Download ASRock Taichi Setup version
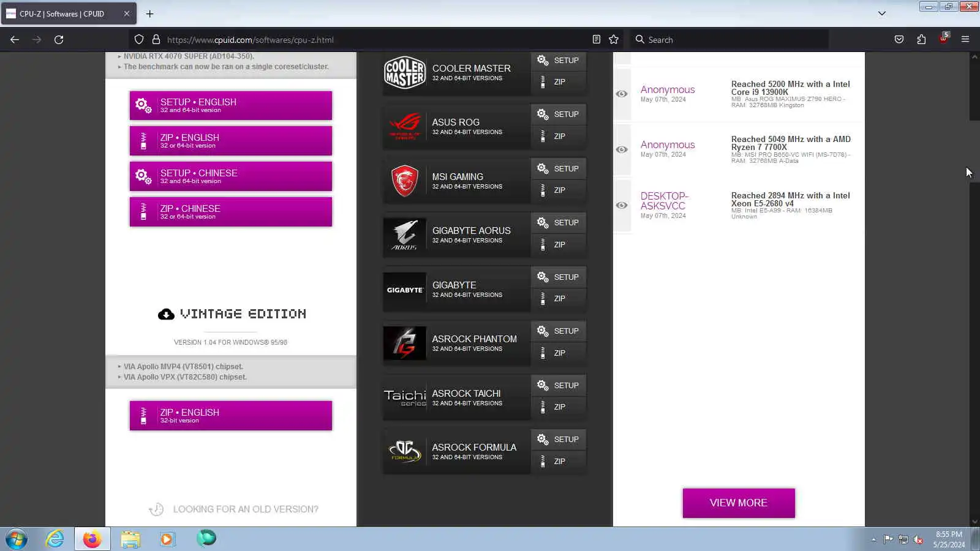Image resolution: width=980 pixels, height=551 pixels. [x=559, y=386]
